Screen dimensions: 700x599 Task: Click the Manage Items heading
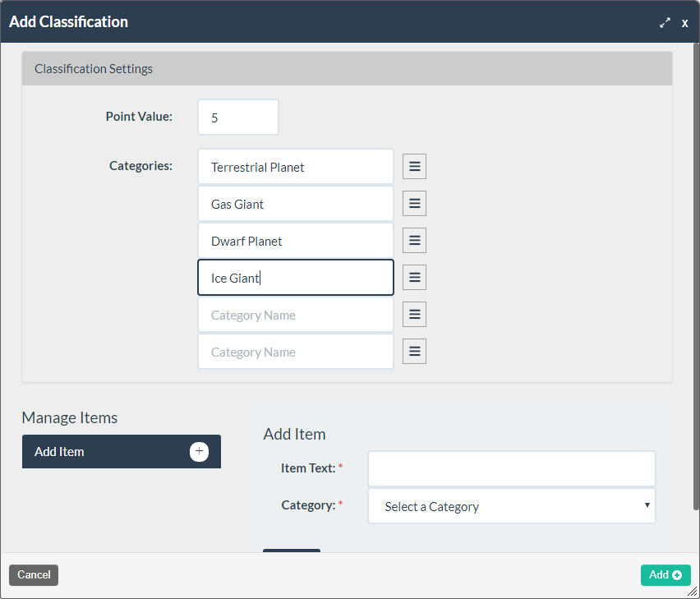(x=70, y=417)
